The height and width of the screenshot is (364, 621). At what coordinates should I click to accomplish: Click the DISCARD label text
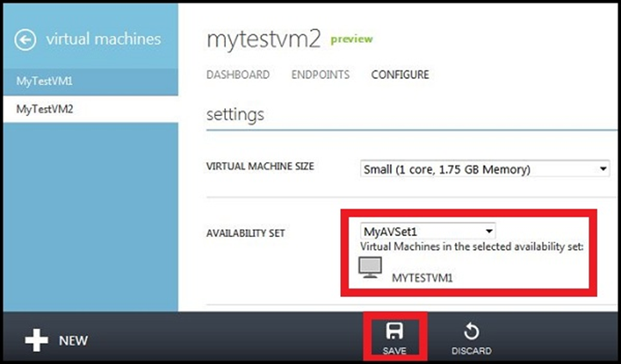[x=472, y=351]
